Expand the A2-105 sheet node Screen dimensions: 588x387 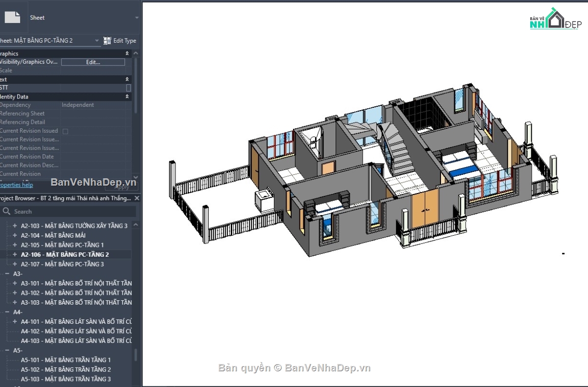[15, 245]
